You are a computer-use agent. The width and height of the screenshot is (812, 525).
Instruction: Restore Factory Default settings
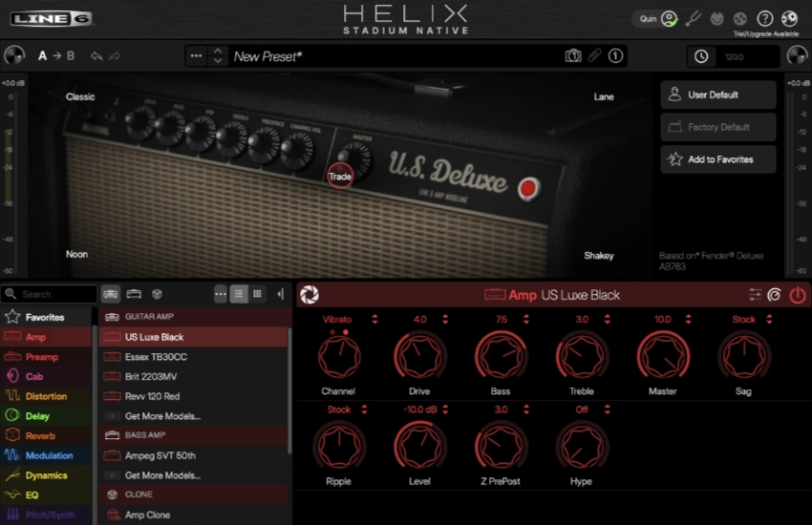[718, 127]
